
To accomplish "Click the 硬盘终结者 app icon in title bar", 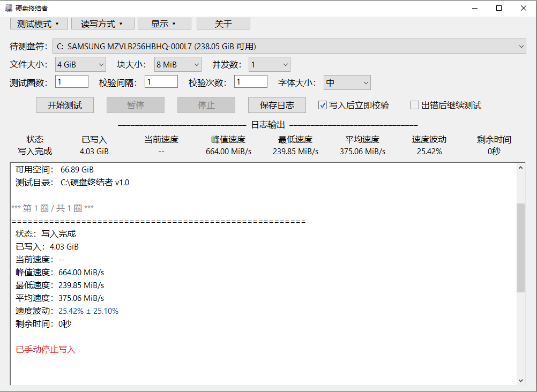I will [8, 8].
